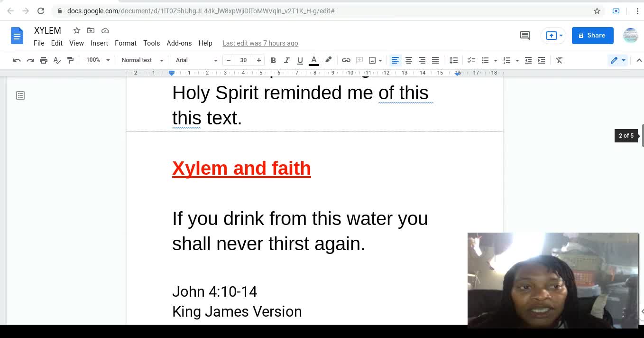Image resolution: width=644 pixels, height=338 pixels.
Task: Click the font size 30 field
Action: click(244, 60)
